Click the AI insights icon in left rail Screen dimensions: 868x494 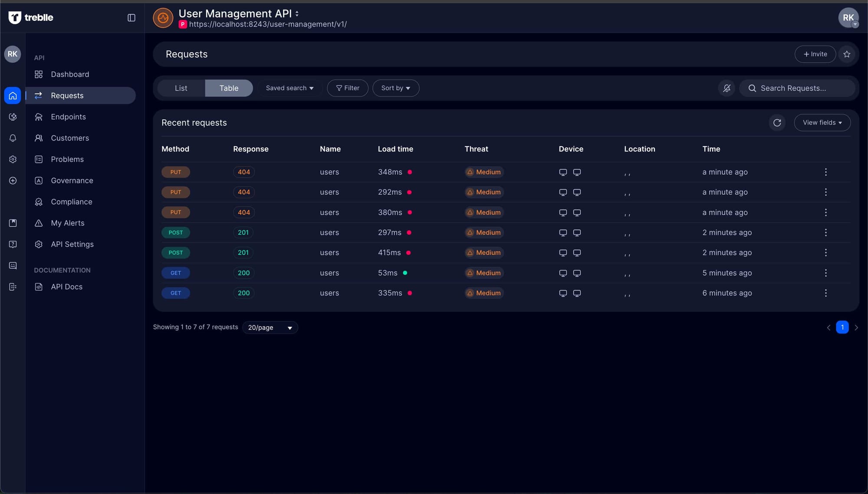point(13,117)
